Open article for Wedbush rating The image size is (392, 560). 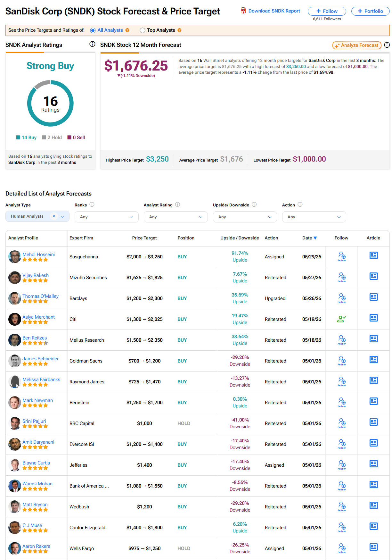tap(374, 506)
